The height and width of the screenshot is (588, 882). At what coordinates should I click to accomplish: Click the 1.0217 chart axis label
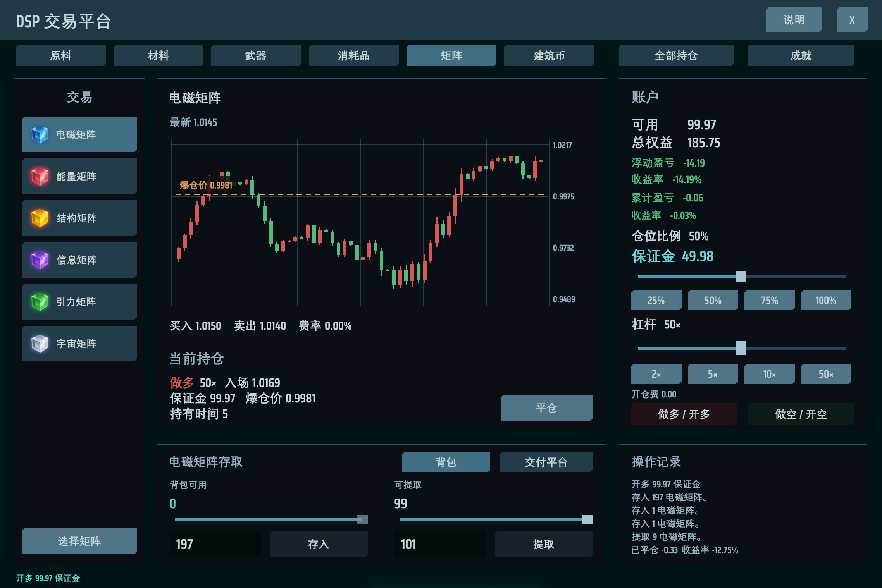pos(562,145)
